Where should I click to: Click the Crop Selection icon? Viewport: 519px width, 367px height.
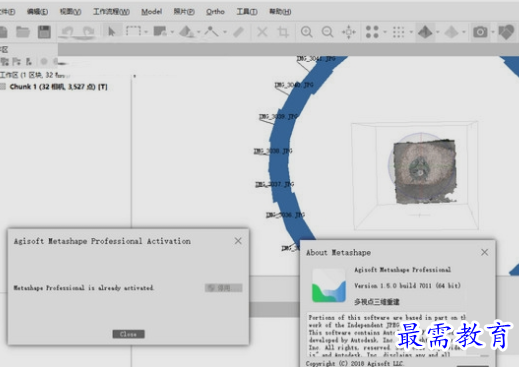click(283, 32)
